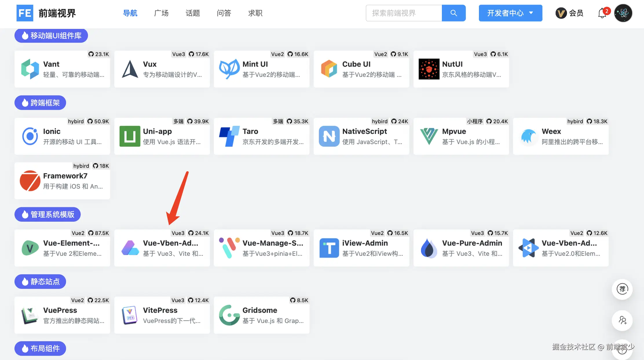This screenshot has height=360, width=644.
Task: Go to the 求职 nav item
Action: (255, 13)
